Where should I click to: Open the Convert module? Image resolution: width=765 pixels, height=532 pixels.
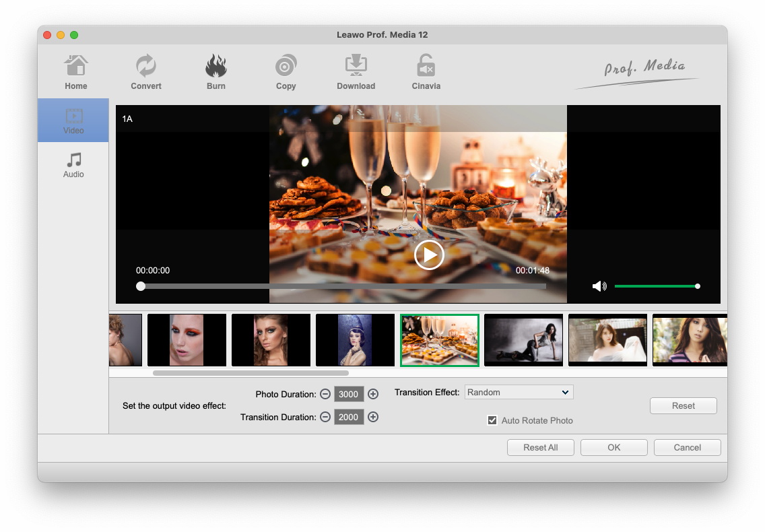[x=146, y=72]
